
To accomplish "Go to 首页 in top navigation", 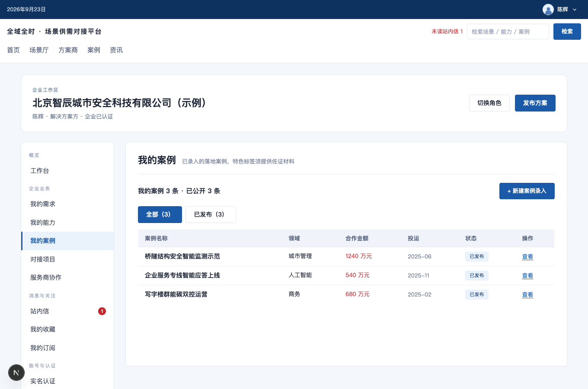I will [x=13, y=50].
